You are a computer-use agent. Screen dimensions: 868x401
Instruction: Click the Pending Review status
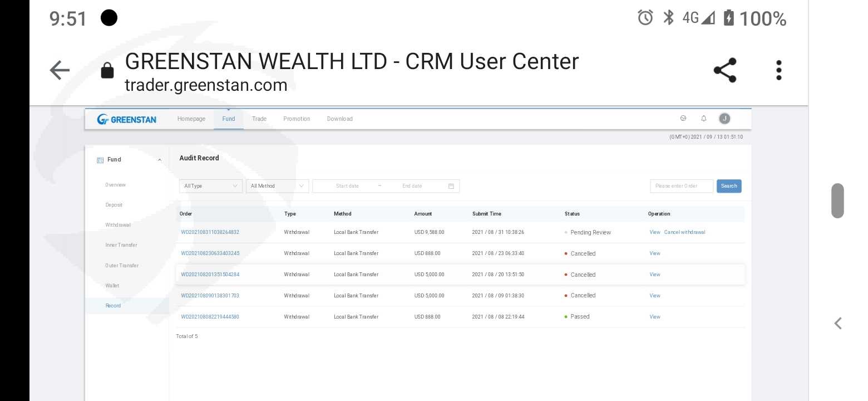(x=590, y=232)
